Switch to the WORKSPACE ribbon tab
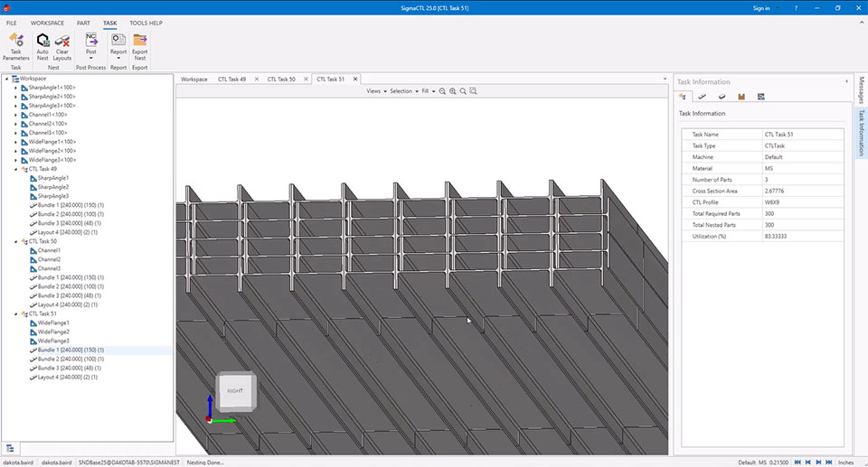This screenshot has width=868, height=467. click(47, 23)
